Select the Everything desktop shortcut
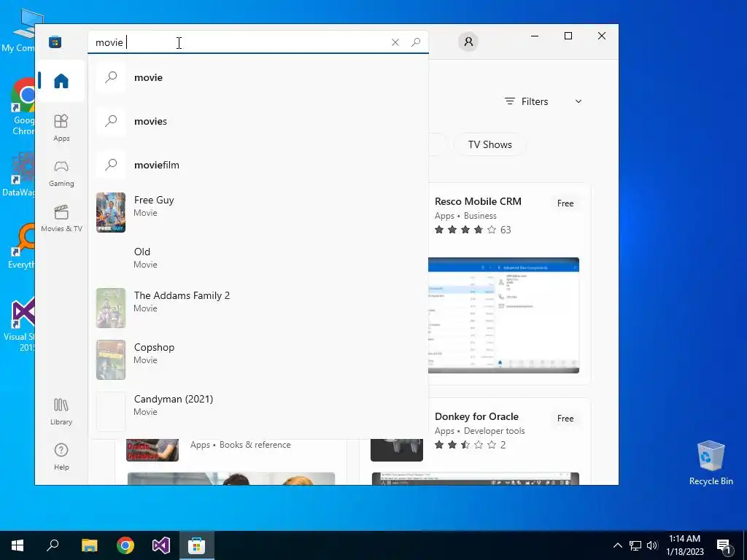Viewport: 747px width, 560px height. click(23, 246)
